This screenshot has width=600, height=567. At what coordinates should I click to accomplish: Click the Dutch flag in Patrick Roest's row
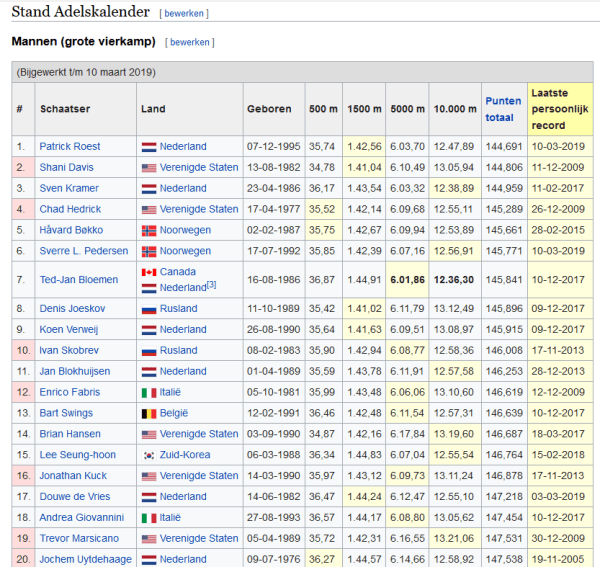pyautogui.click(x=148, y=147)
